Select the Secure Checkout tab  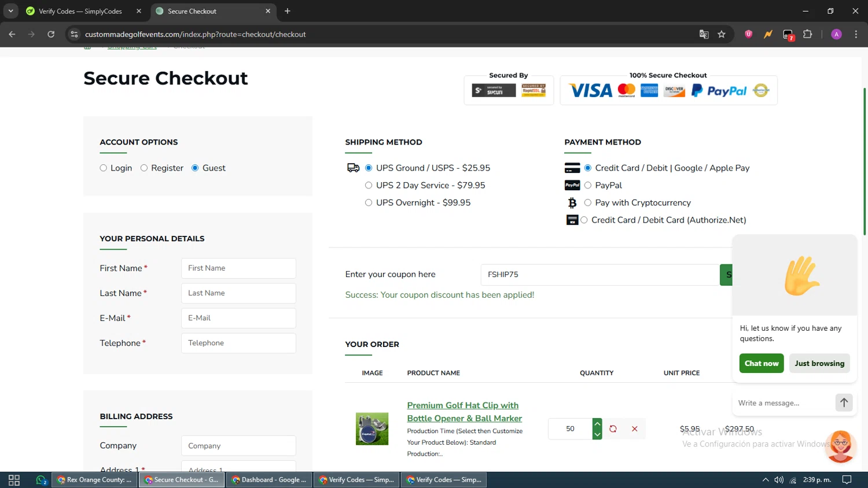213,11
